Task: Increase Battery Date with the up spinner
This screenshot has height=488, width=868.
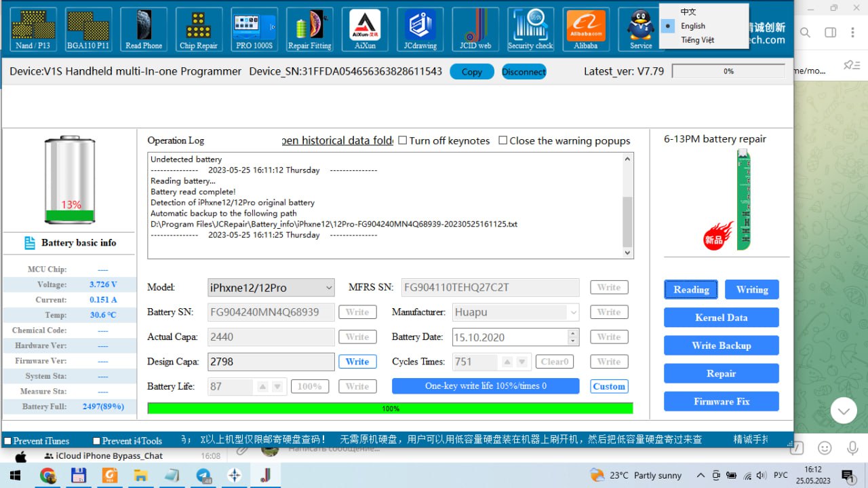Action: pos(574,333)
